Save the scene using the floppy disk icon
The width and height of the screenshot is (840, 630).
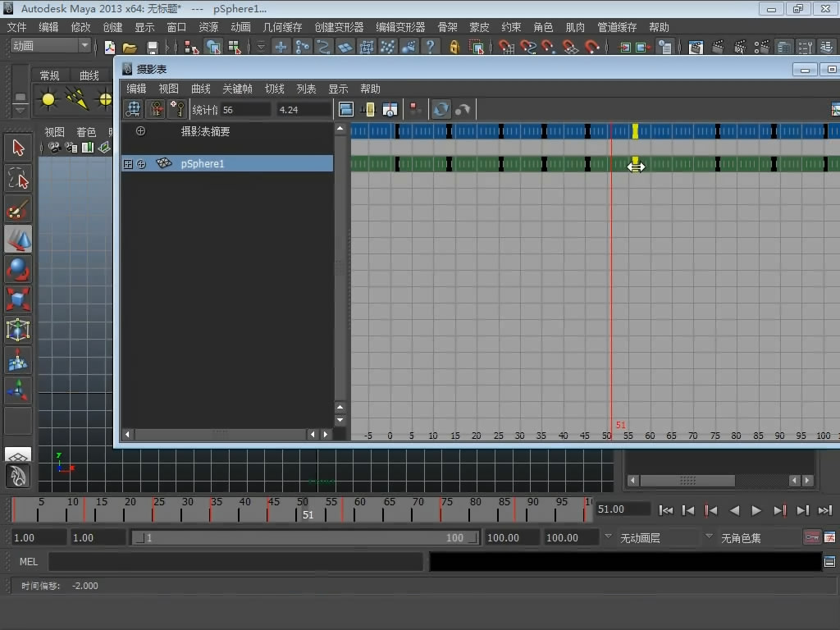(152, 47)
